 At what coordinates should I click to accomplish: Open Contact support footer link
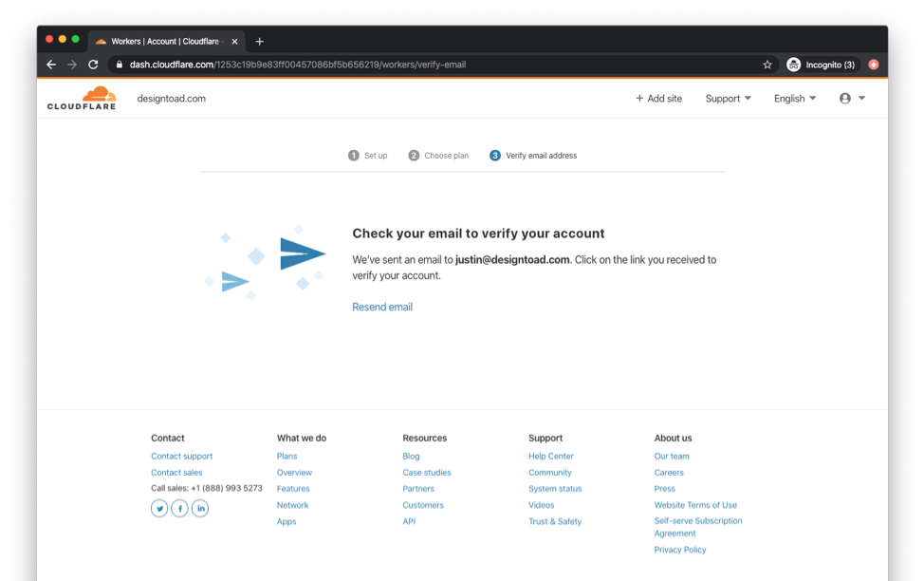point(182,457)
